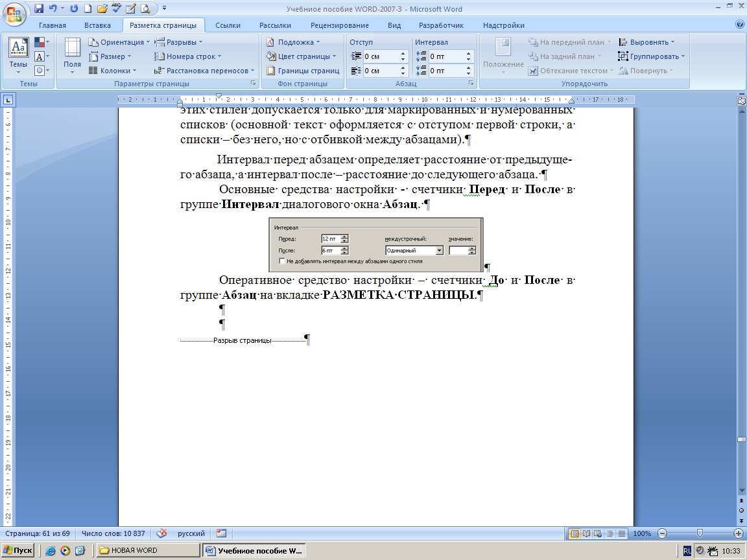Viewport: 747px width, 560px height.
Task: Switch to the Вид tab
Action: click(x=394, y=25)
